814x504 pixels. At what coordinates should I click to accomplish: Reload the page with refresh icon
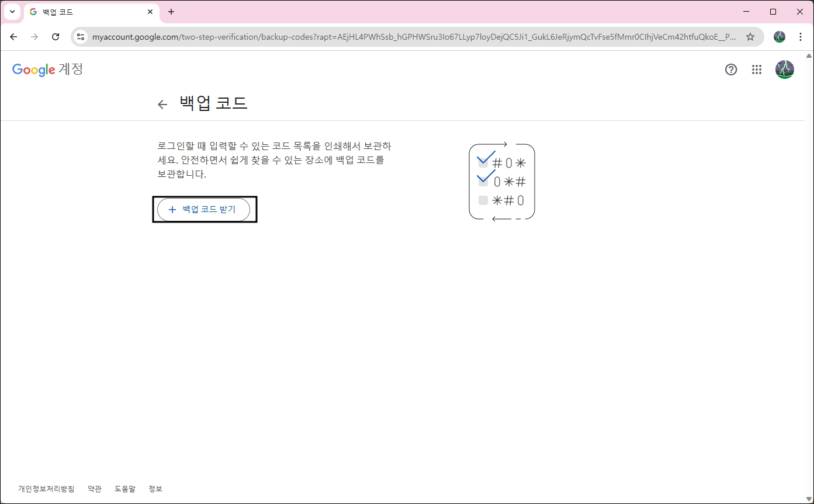[56, 36]
